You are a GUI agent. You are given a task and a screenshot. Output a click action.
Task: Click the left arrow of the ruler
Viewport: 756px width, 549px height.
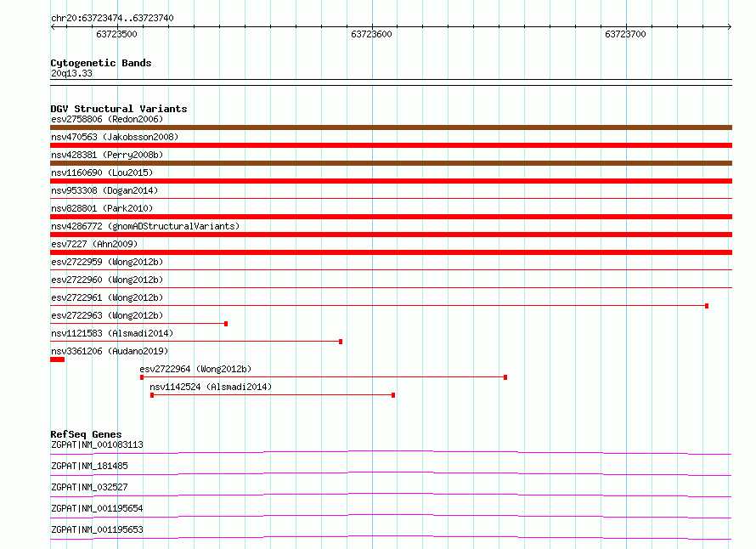[x=53, y=27]
